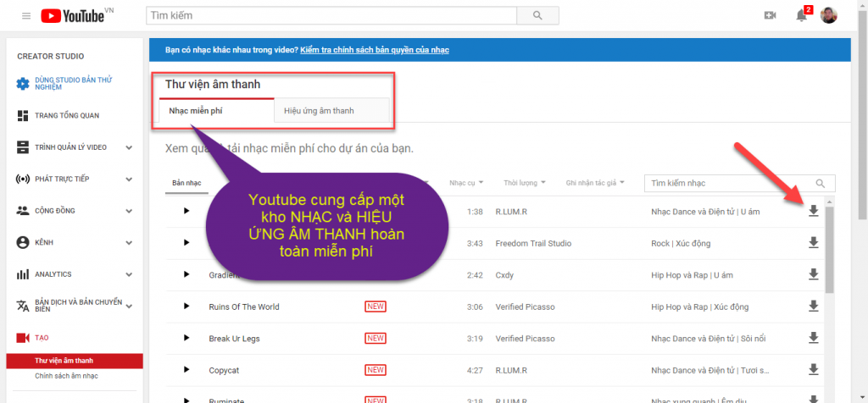The width and height of the screenshot is (868, 403).
Task: Click the translation icon beside Bản dịch
Action: (x=23, y=306)
